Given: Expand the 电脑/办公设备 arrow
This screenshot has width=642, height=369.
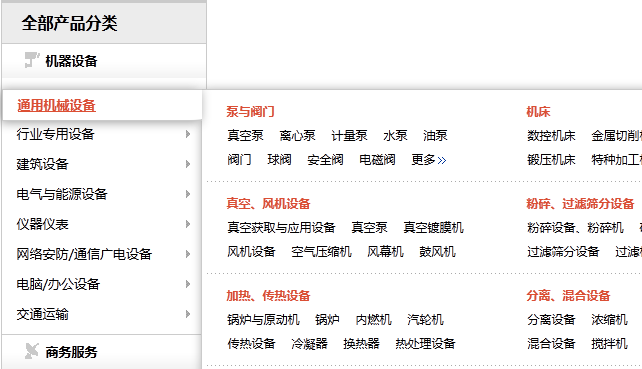Looking at the screenshot, I should coord(188,284).
